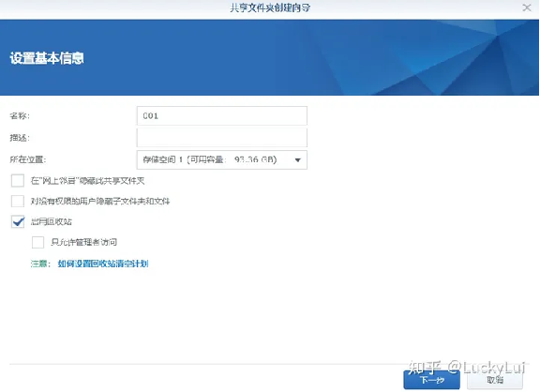Close the shared folder creation wizard
Image resolution: width=540 pixels, height=392 pixels.
pos(527,8)
